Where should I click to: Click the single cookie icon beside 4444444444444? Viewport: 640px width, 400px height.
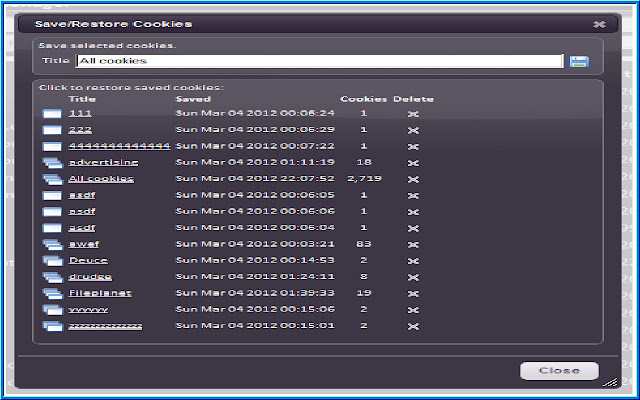(x=52, y=147)
